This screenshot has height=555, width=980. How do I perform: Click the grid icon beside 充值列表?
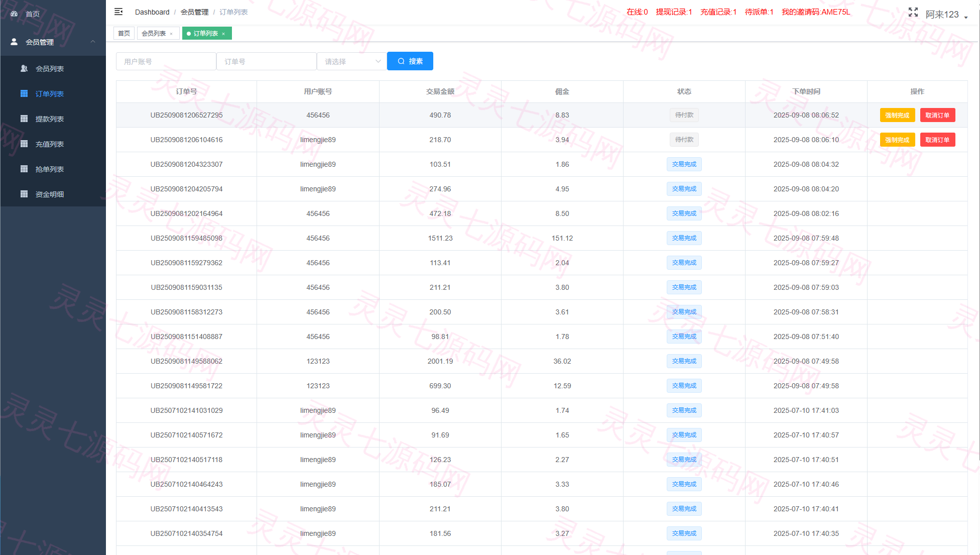(24, 144)
